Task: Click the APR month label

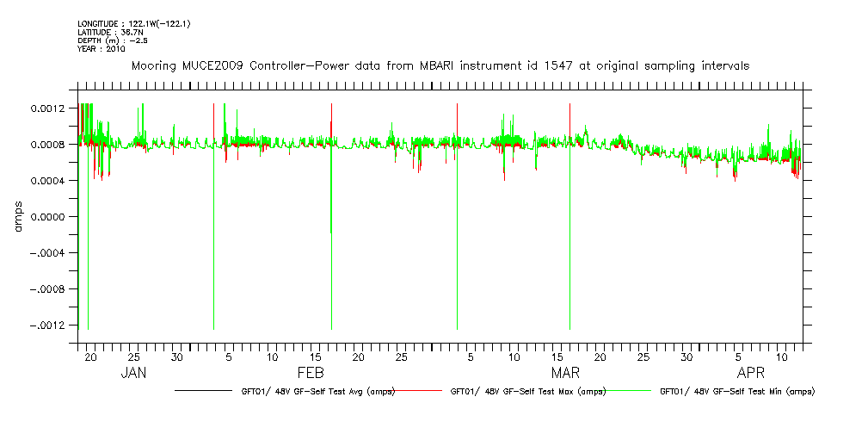Action: 751,373
